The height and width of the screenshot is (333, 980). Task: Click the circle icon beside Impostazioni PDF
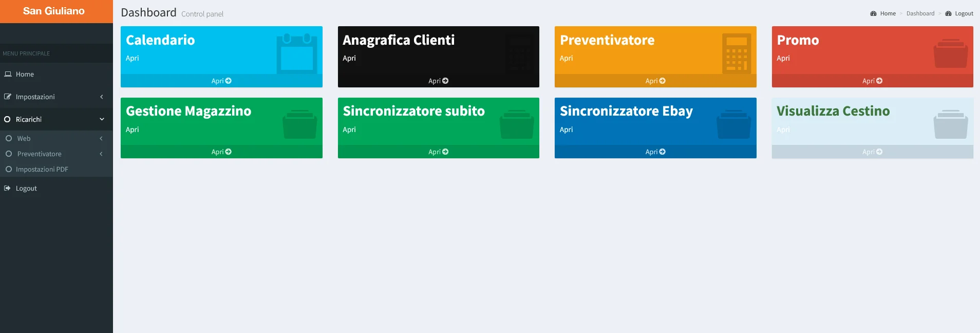(x=9, y=169)
